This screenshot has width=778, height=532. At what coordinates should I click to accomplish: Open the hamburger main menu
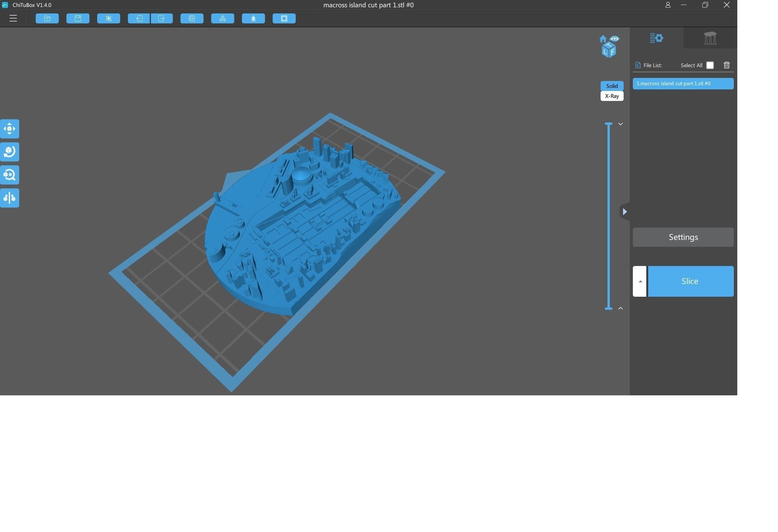coord(13,18)
